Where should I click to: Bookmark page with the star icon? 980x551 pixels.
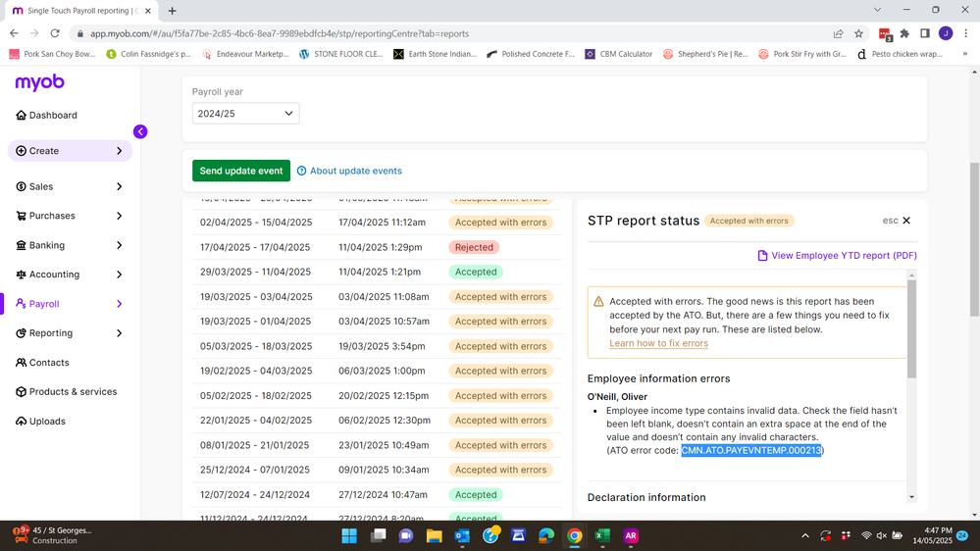click(860, 33)
